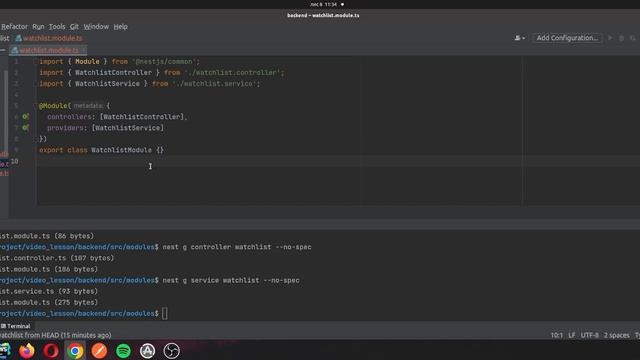Open Opera browser from the dock
The height and width of the screenshot is (360, 640).
[51, 351]
